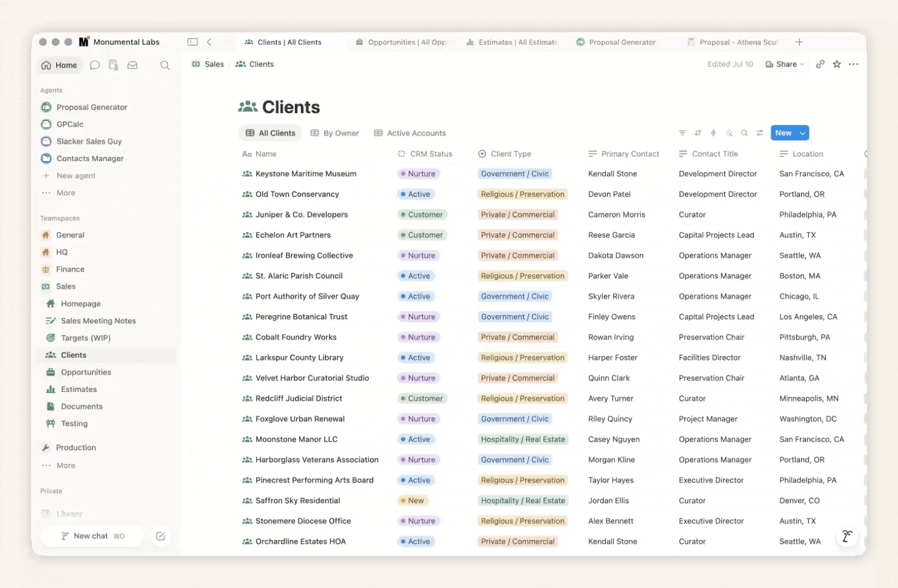Screen dimensions: 898x588
Task: Click the search magnifier in sidebar
Action: [165, 65]
